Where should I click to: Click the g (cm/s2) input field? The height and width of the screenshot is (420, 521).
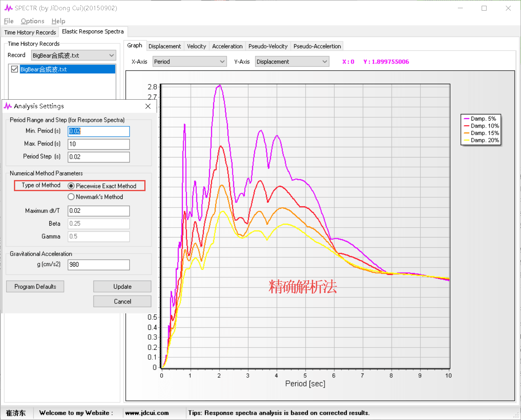tap(99, 265)
